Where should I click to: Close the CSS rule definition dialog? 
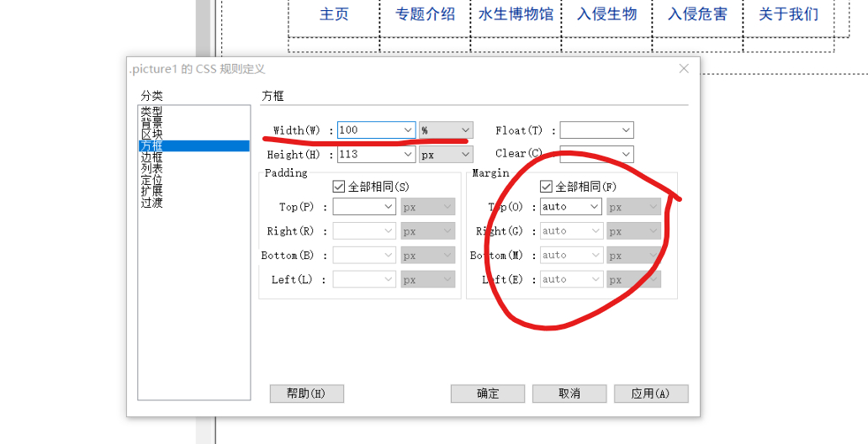(x=684, y=69)
